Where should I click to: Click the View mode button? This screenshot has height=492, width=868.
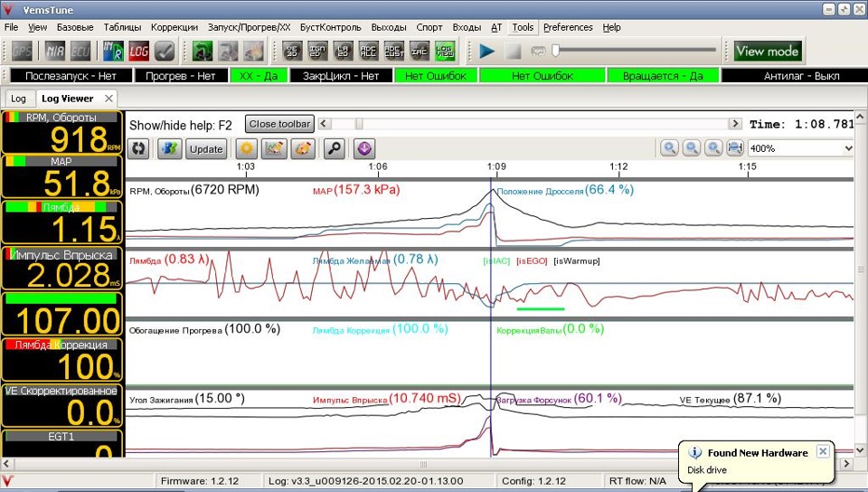(x=767, y=52)
